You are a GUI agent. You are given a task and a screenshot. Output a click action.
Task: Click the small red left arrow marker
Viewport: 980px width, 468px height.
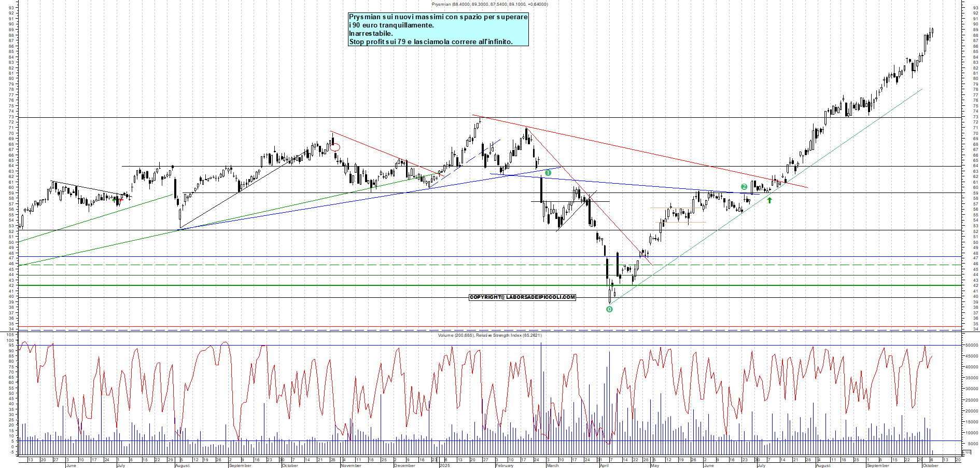pyautogui.click(x=121, y=200)
